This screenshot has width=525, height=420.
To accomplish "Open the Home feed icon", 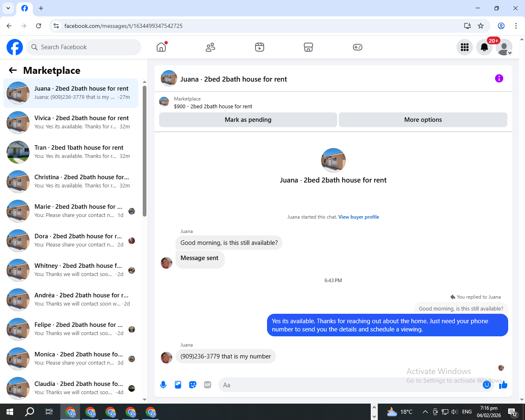I will coord(161,47).
